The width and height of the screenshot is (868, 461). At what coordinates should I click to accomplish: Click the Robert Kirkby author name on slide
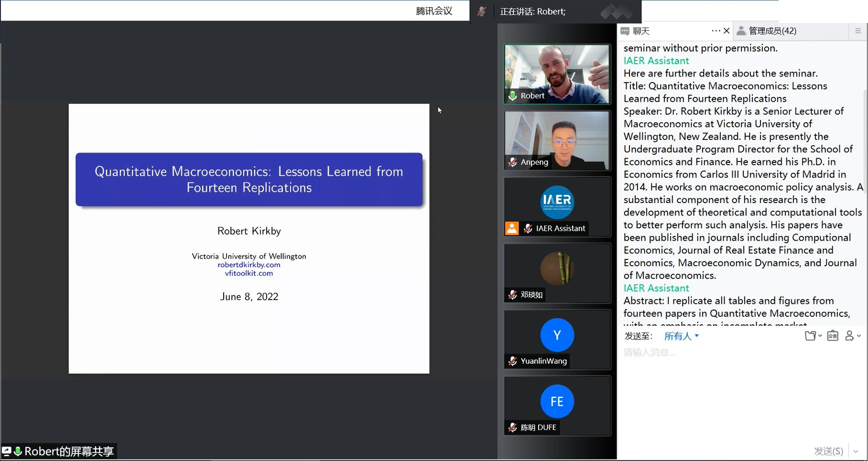pos(249,231)
